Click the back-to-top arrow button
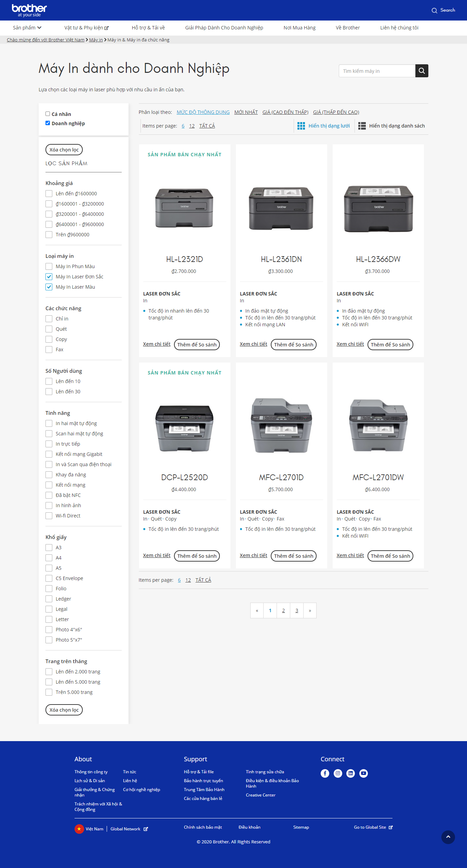Screen dimensions: 467x868 click(448, 837)
